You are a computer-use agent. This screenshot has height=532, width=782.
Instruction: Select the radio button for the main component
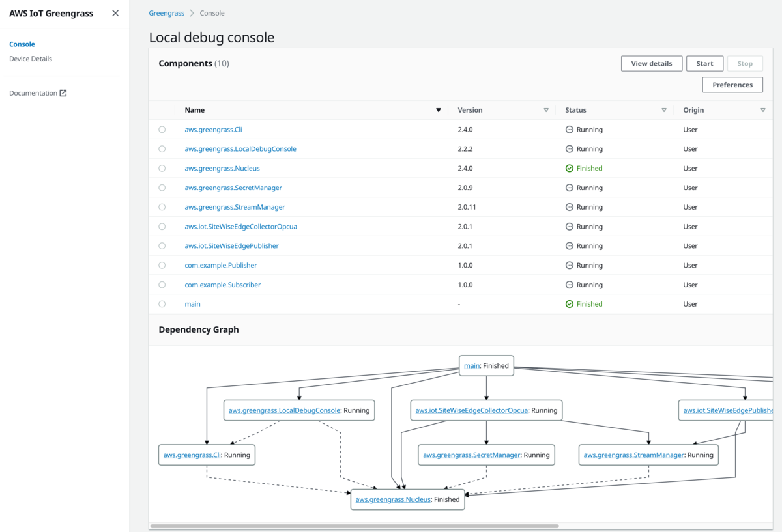click(x=162, y=304)
